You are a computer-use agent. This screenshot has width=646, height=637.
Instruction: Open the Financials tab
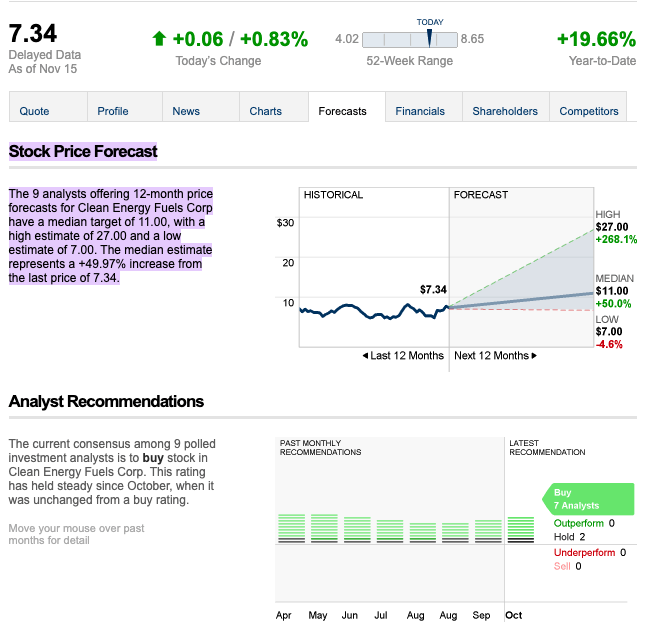point(420,111)
